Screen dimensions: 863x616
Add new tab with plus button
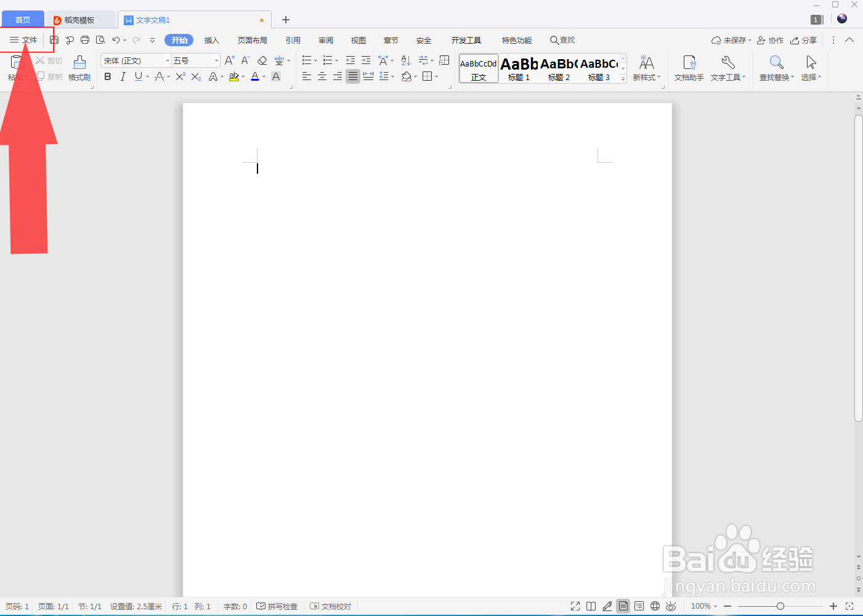click(x=286, y=20)
